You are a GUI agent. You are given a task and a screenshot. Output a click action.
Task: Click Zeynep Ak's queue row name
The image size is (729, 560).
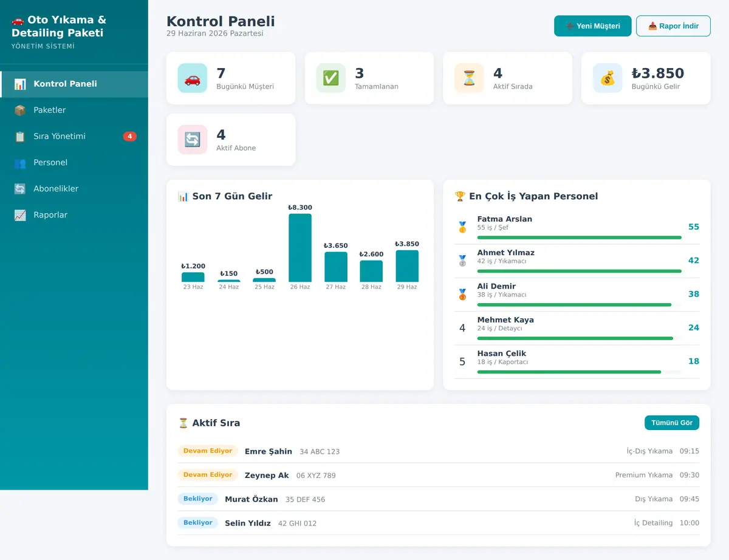coord(267,476)
